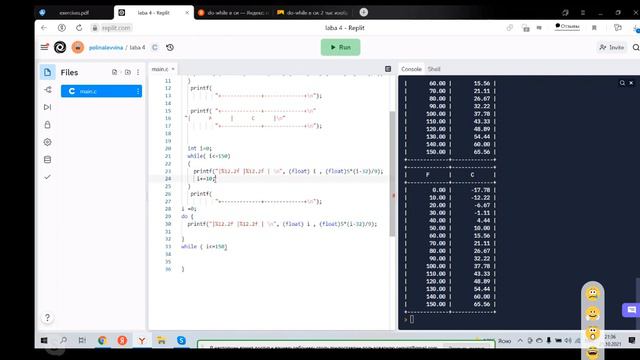Click do { on line 29
Viewport: 640px width, 360px height.
[187, 216]
